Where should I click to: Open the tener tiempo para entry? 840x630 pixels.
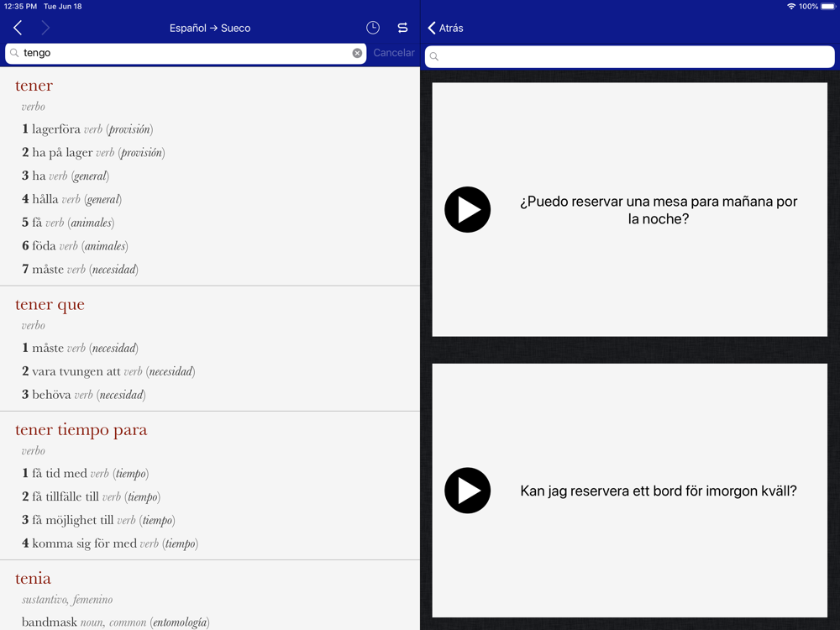pyautogui.click(x=81, y=429)
